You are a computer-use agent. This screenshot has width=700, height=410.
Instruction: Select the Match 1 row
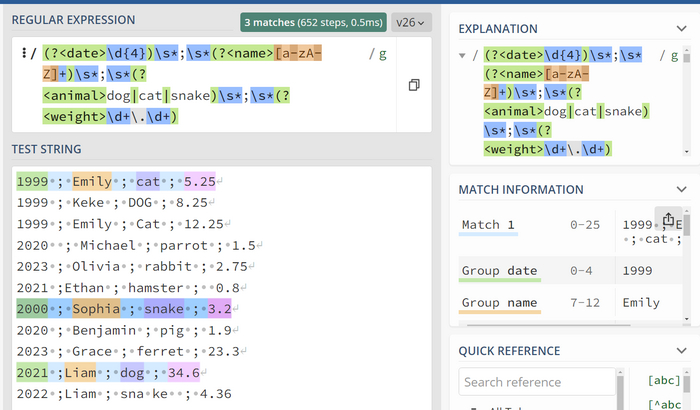(x=486, y=225)
